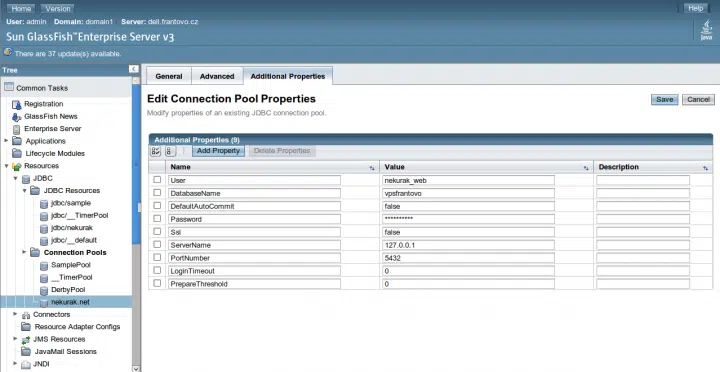Save the connection pool properties
The height and width of the screenshot is (372, 720).
click(x=664, y=100)
